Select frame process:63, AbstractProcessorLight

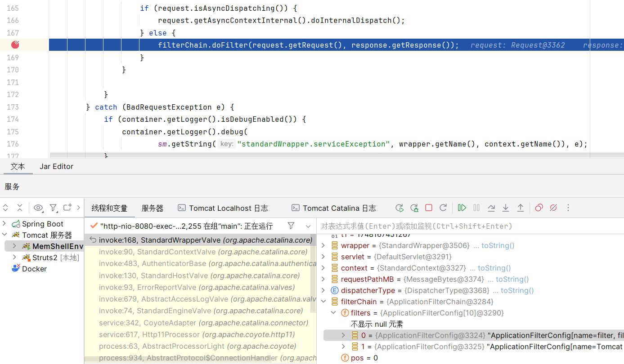pos(200,346)
